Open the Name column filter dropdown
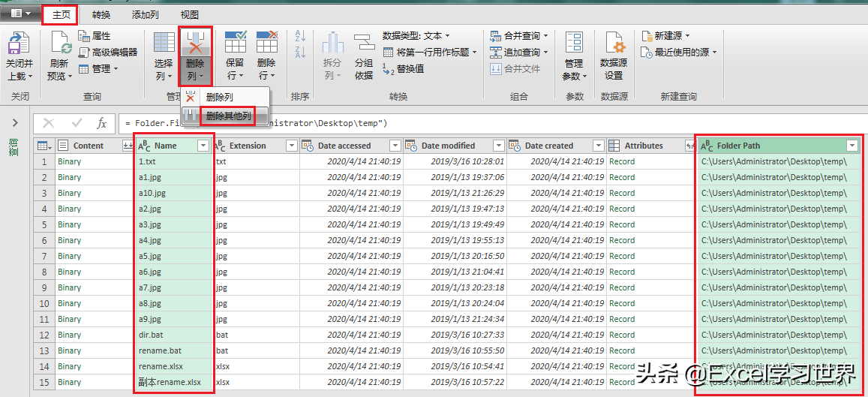 pos(203,146)
